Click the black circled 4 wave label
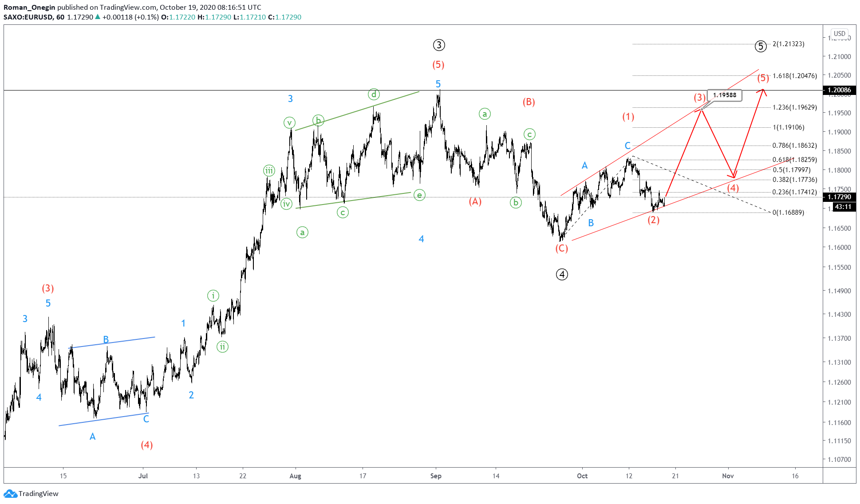This screenshot has height=504, width=860. pos(562,275)
